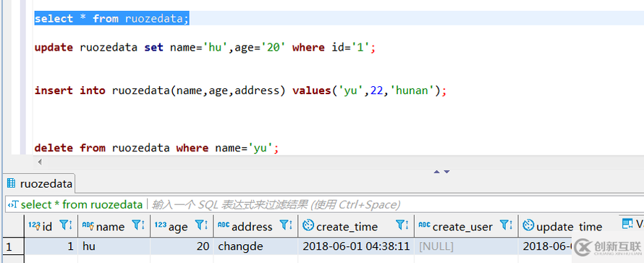
Task: Select row number 1 header
Action: 13,246
